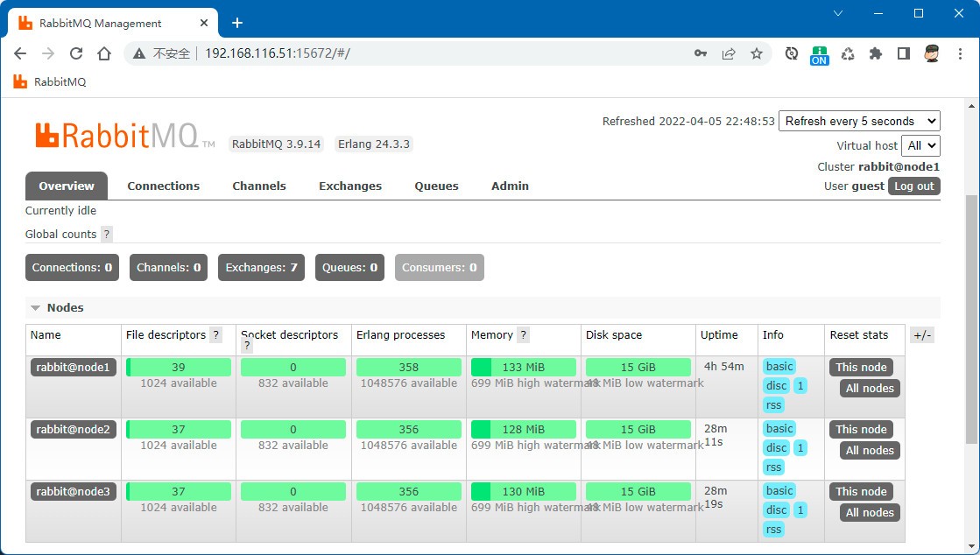This screenshot has width=980, height=555.
Task: Open node rabbit@node3 details
Action: pyautogui.click(x=73, y=492)
